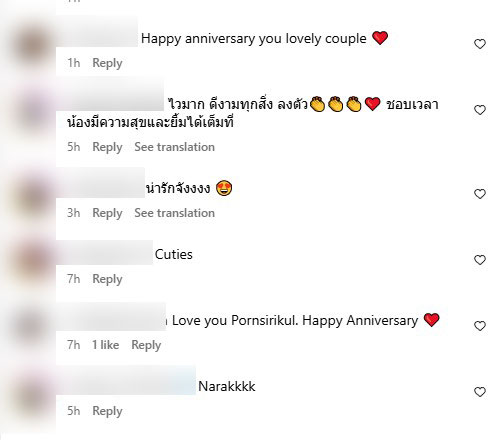
Task: Heart the 'Love you Pornsirikul' comment
Action: [480, 326]
